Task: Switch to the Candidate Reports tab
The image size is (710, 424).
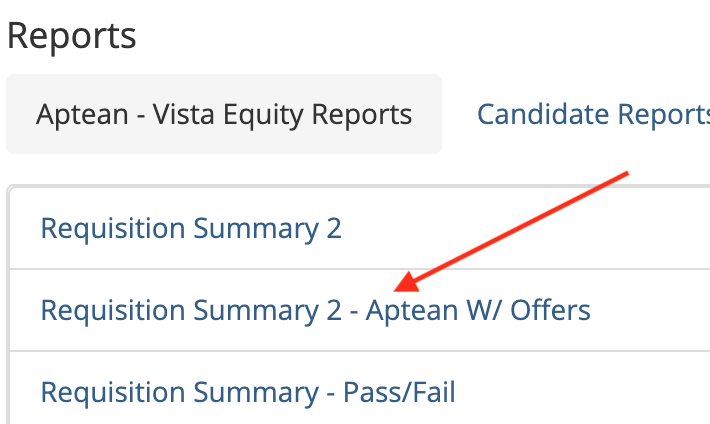Action: click(592, 114)
